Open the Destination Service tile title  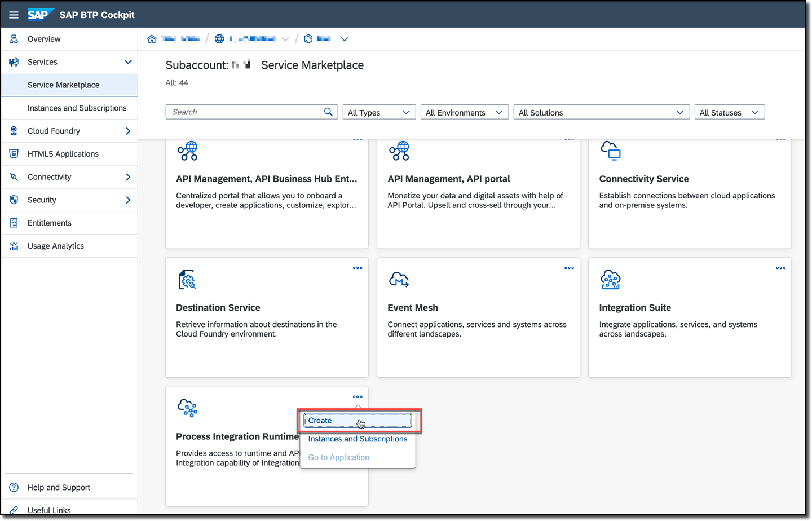click(x=218, y=308)
